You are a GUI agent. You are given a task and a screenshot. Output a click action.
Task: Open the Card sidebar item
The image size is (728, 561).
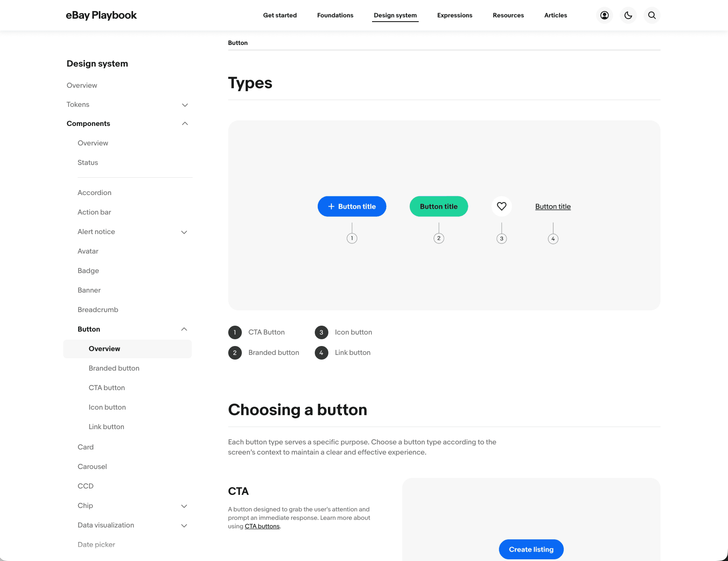(x=86, y=447)
